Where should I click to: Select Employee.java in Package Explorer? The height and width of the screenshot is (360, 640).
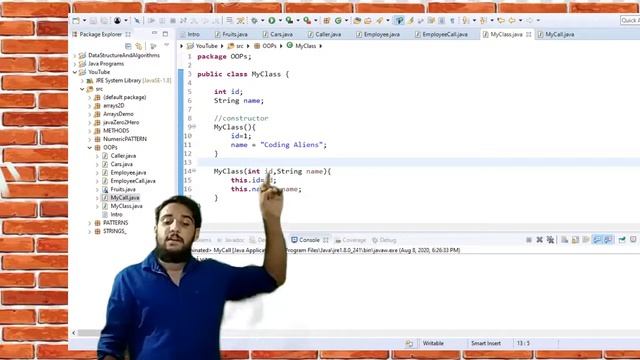(128, 173)
